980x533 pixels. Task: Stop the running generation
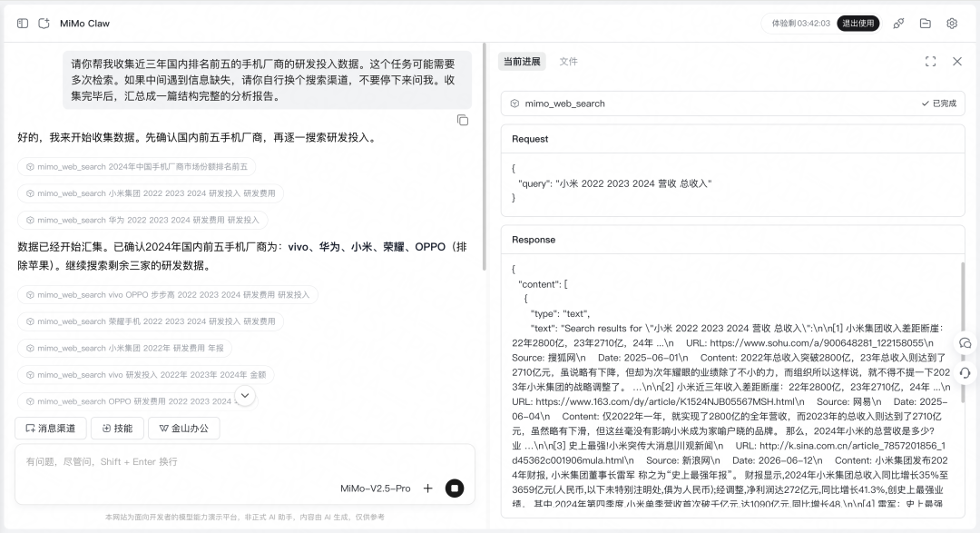click(x=455, y=488)
